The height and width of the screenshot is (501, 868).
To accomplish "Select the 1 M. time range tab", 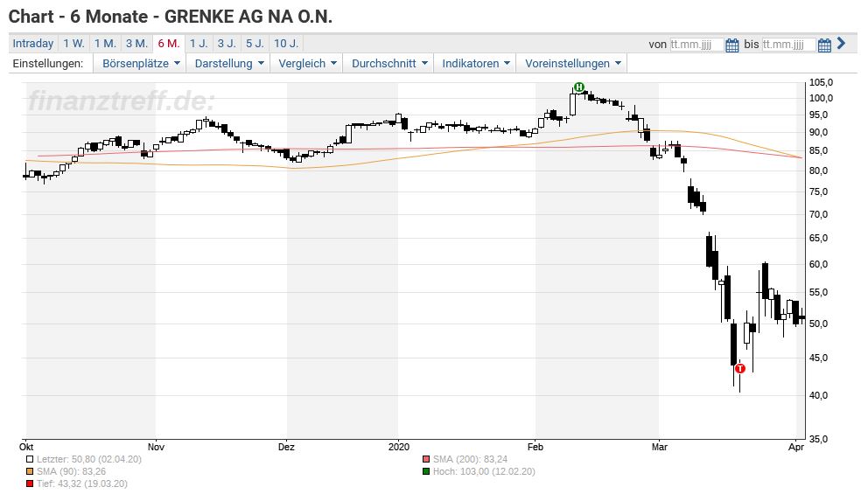I will 105,43.
